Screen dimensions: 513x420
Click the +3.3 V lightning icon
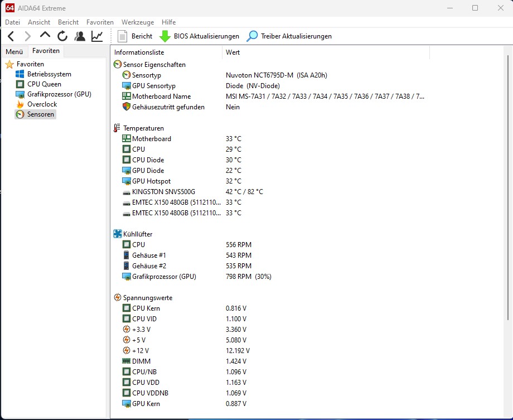126,329
